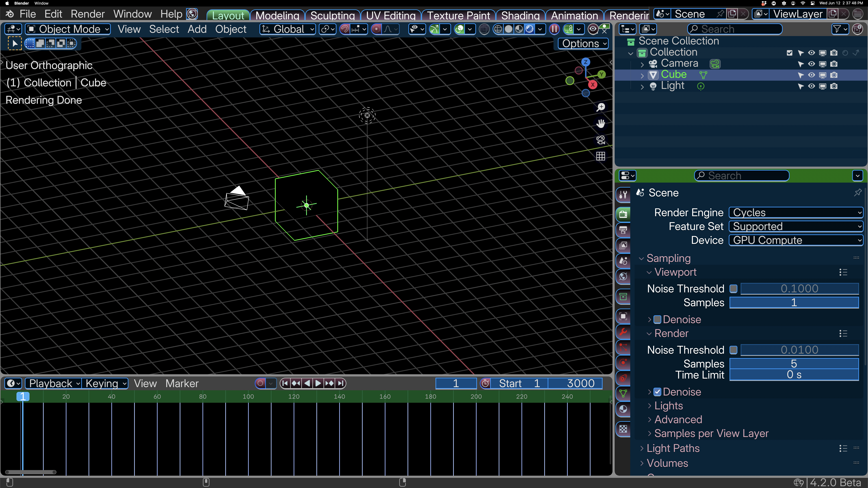Open the Object Constraints properties tab

tap(623, 378)
